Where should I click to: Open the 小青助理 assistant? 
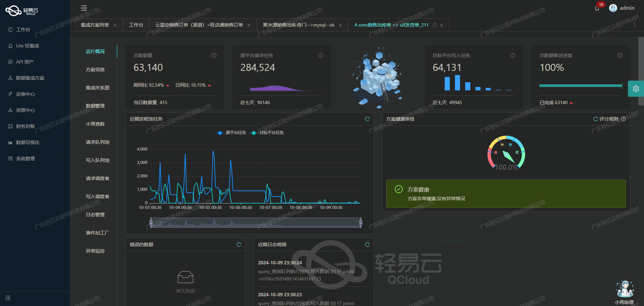(624, 292)
